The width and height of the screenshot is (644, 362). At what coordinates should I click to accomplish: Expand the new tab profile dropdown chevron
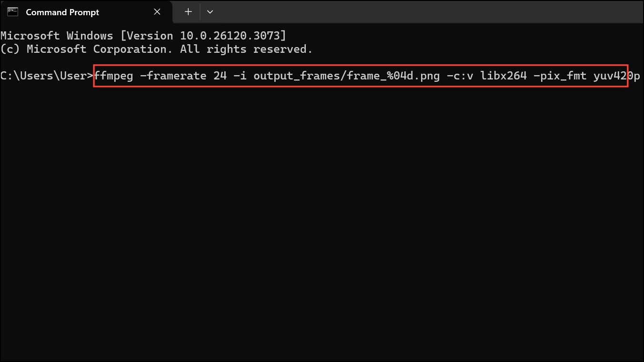[210, 12]
